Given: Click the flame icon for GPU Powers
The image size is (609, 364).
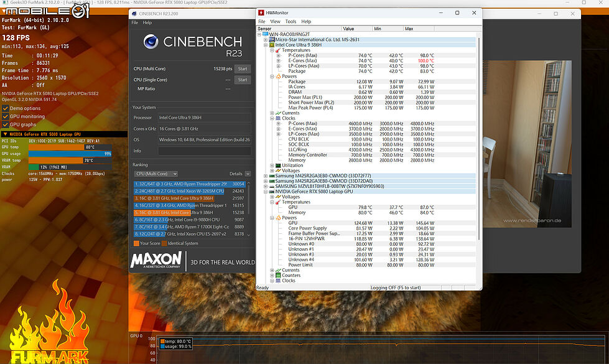Looking at the screenshot, I should (278, 218).
